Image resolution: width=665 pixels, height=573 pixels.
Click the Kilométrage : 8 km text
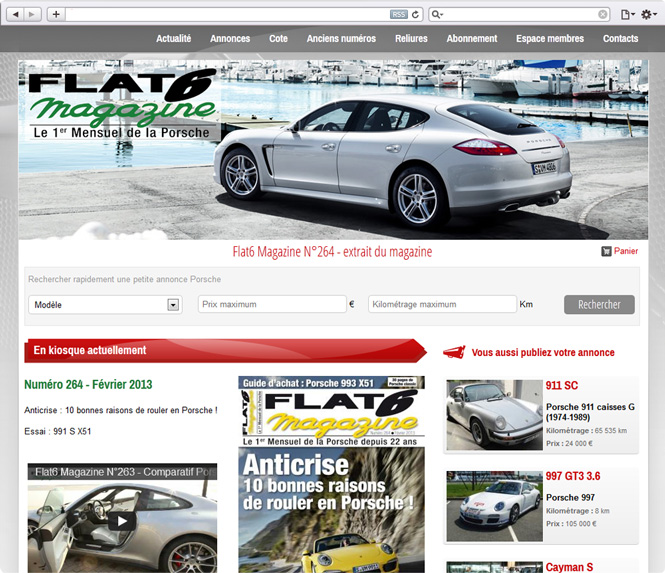[x=578, y=511]
